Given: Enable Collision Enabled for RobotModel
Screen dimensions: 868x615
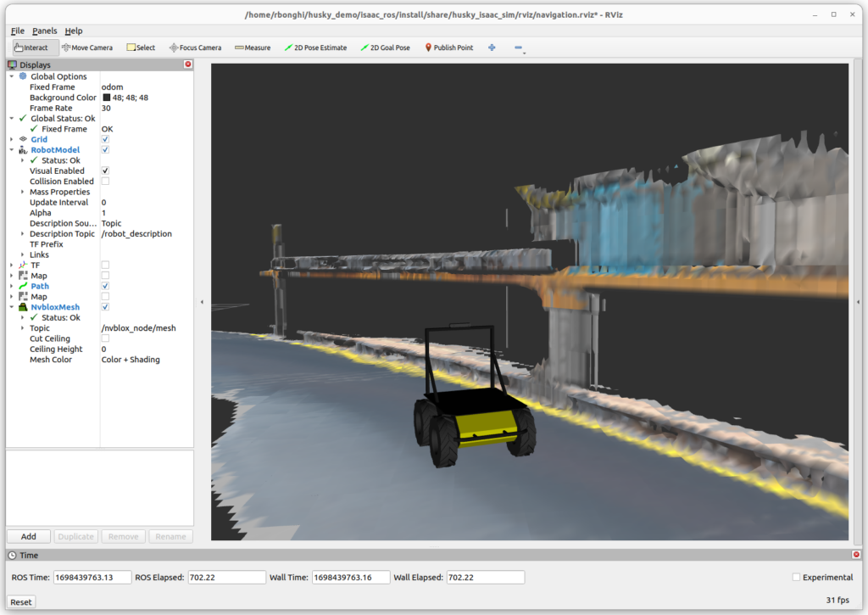Looking at the screenshot, I should (x=104, y=181).
